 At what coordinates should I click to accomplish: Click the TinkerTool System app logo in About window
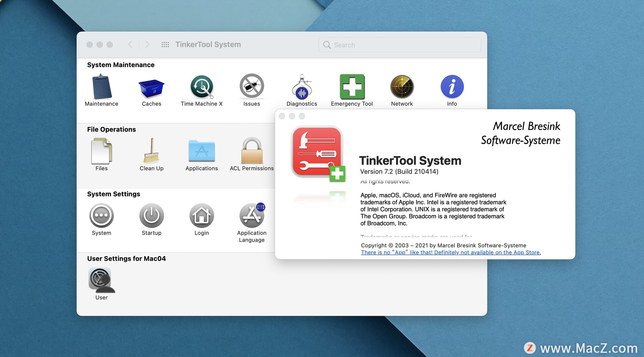coord(318,154)
